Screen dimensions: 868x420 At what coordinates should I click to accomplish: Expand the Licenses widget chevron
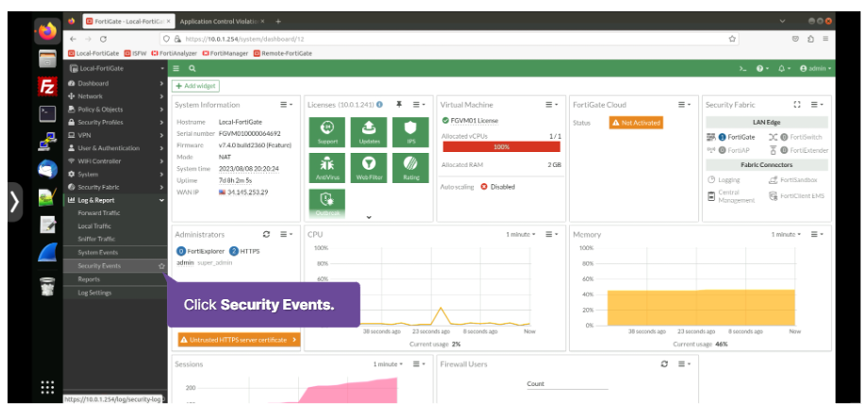click(369, 217)
